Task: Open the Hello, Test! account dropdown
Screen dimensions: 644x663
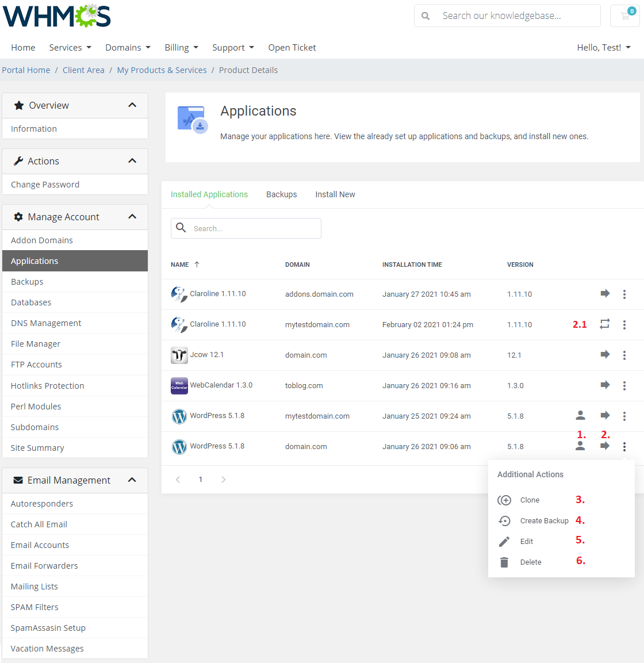Action: (604, 47)
